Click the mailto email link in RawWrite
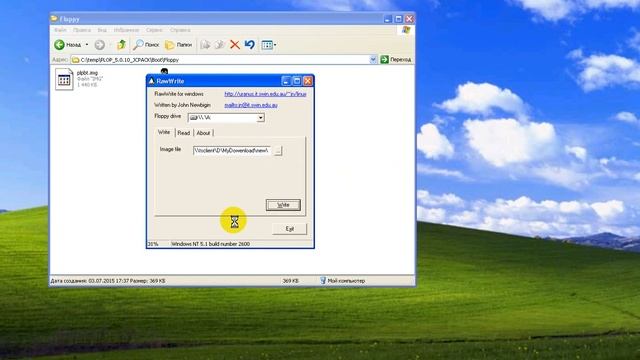The image size is (640, 360). (x=251, y=105)
